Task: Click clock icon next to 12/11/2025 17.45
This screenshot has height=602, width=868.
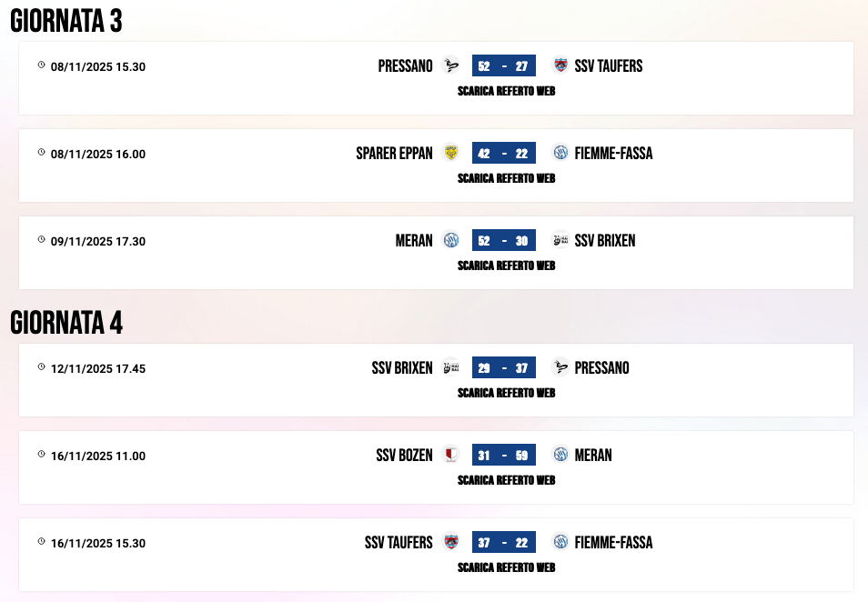Action: coord(41,367)
